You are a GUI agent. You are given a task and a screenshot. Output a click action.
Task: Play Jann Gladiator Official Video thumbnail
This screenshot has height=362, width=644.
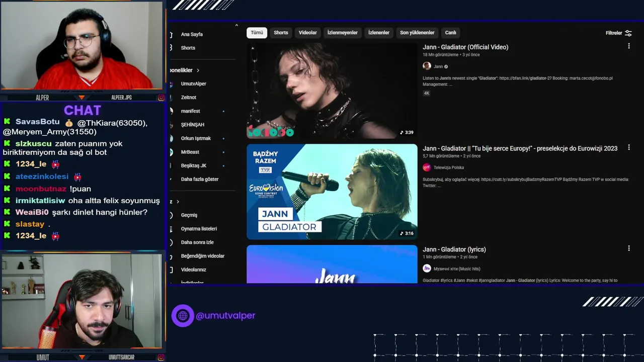(x=332, y=90)
